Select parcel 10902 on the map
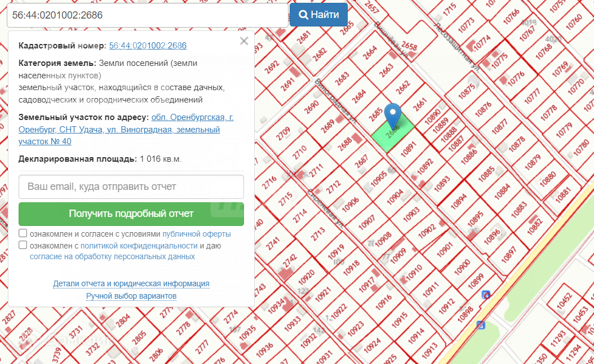Screen dimensions: 594x364 [427, 231]
